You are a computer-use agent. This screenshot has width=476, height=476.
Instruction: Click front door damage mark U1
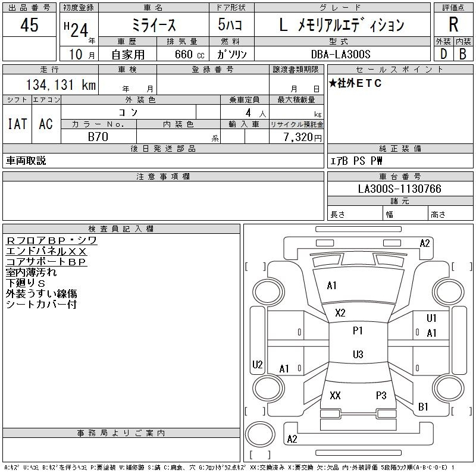[431, 318]
